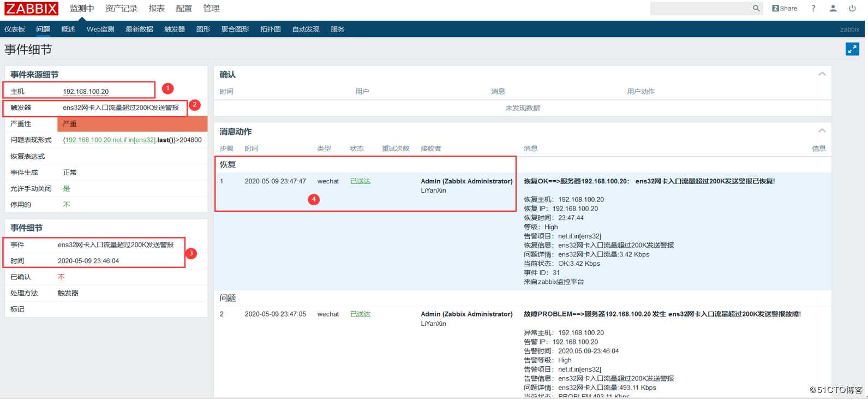Screen dimensions: 868x399
Task: Switch to the 拓扑图 tab
Action: point(271,29)
